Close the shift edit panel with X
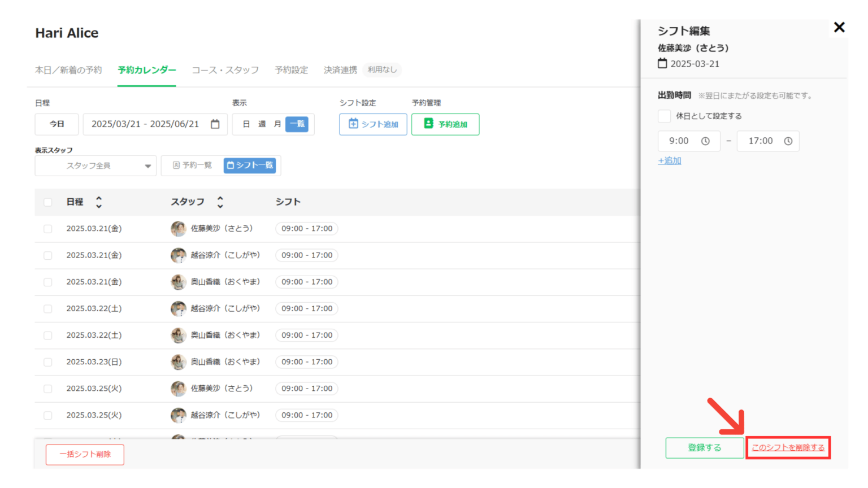Screen dimensions: 868x488 point(839,27)
